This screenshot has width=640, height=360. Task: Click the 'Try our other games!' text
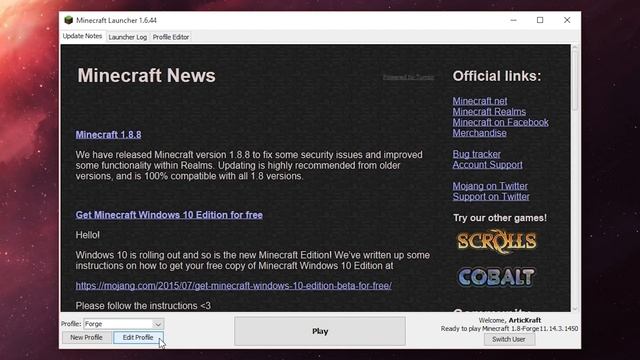[x=500, y=218]
